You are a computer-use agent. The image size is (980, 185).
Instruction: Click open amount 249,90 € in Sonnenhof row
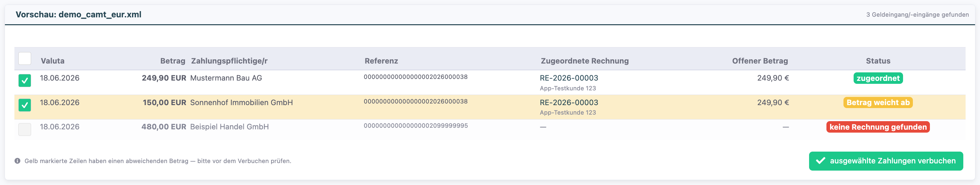pyautogui.click(x=773, y=102)
